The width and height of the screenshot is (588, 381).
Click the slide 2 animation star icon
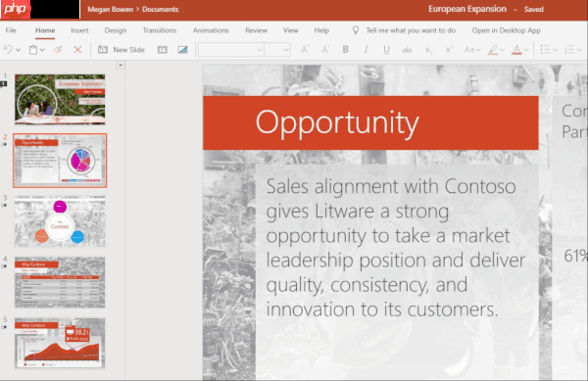[4, 144]
